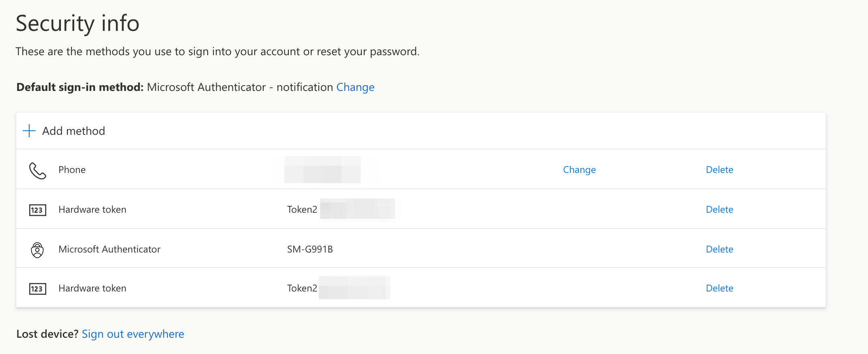Delete the last Hardware token entry
The height and width of the screenshot is (354, 868).
720,288
